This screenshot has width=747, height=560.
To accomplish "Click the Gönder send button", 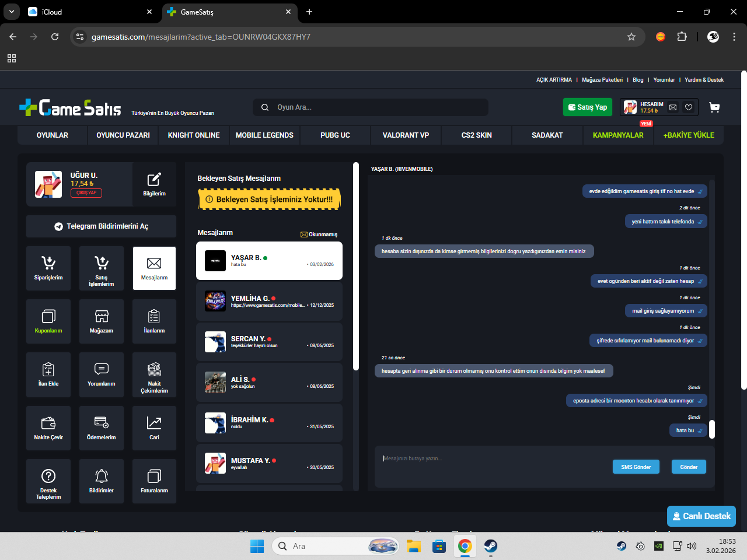I will 689,467.
